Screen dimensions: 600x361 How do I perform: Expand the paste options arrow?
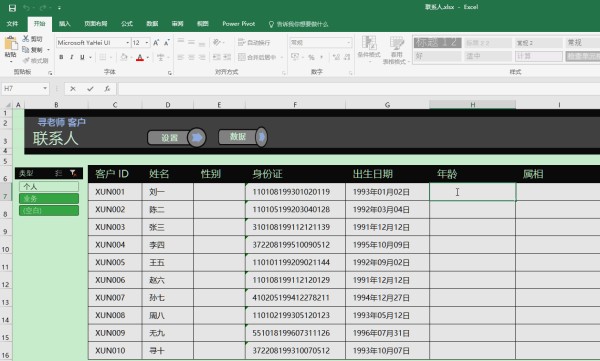pyautogui.click(x=11, y=61)
